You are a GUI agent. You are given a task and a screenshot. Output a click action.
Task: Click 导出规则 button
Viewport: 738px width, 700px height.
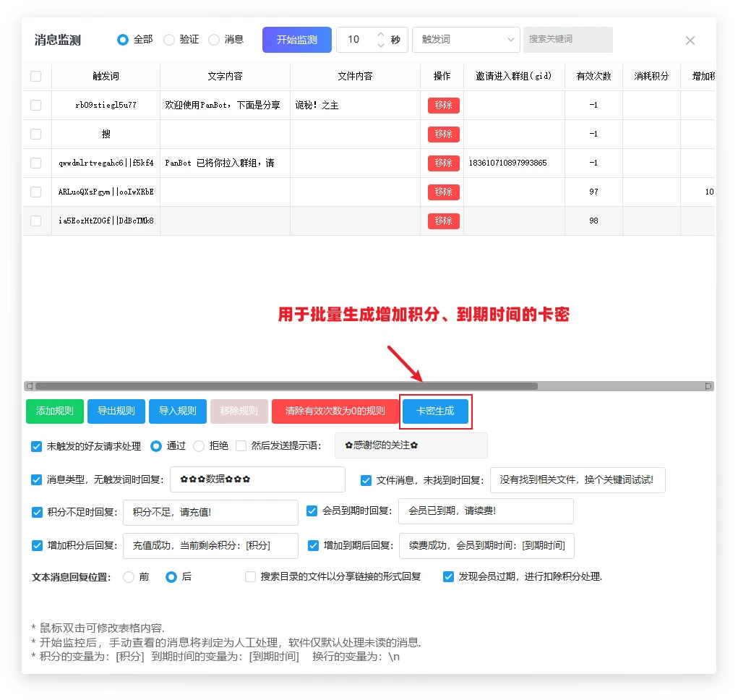pyautogui.click(x=116, y=411)
